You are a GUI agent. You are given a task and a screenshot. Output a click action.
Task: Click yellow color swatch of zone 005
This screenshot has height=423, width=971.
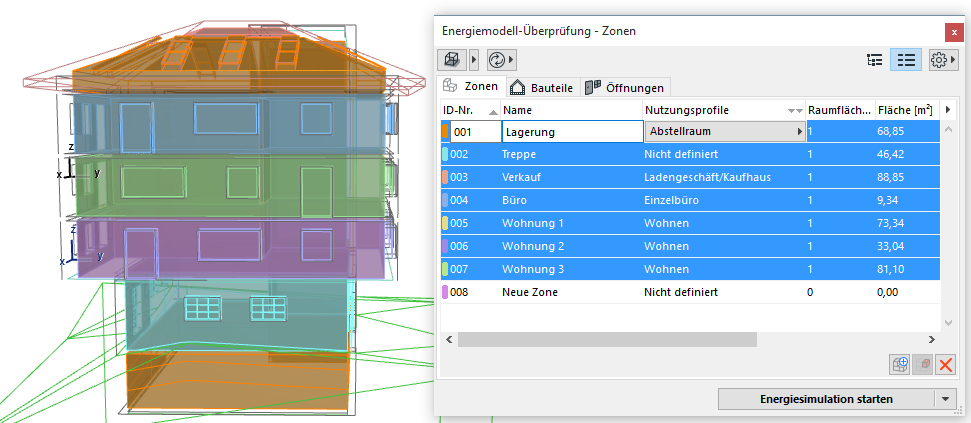(x=445, y=223)
